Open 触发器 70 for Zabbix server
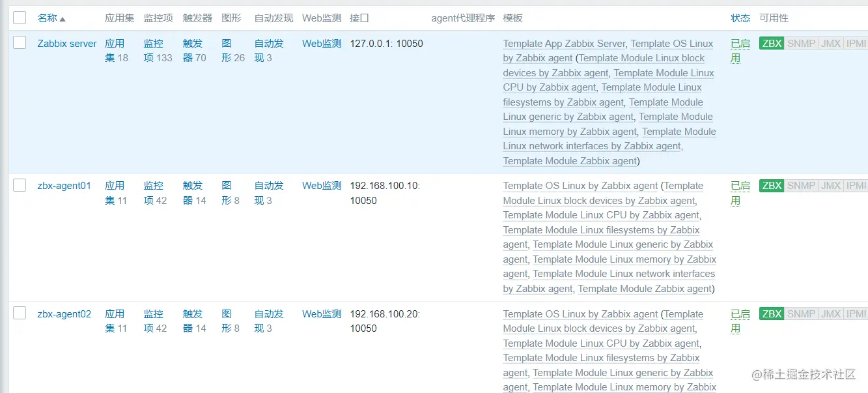The width and height of the screenshot is (868, 393). point(194,51)
